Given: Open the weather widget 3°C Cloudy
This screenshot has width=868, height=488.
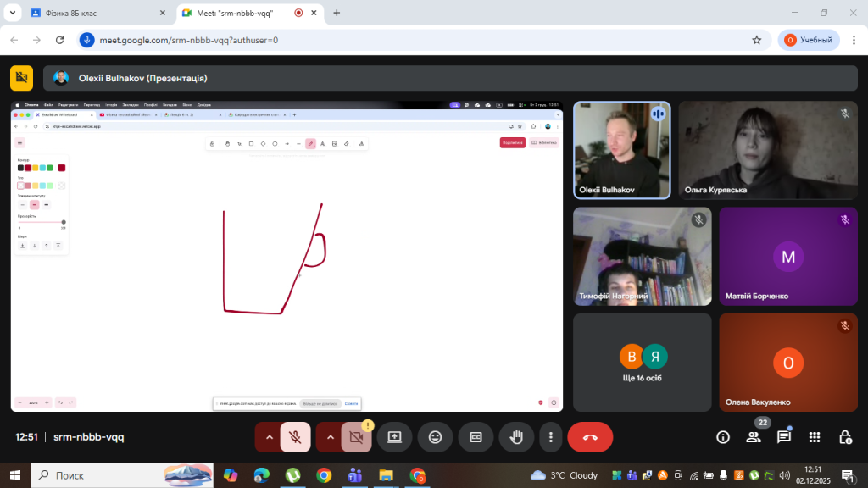Looking at the screenshot, I should [x=564, y=475].
